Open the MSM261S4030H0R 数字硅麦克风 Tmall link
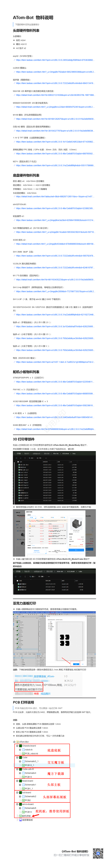 coord(55,107)
